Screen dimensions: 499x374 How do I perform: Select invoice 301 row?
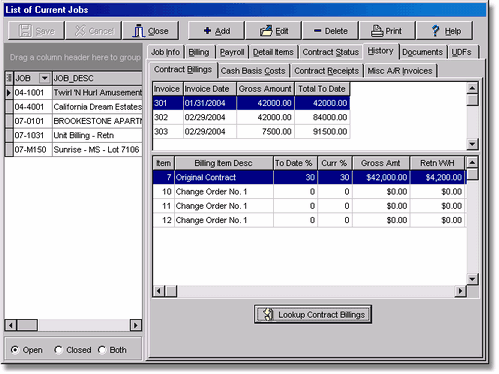(x=251, y=103)
